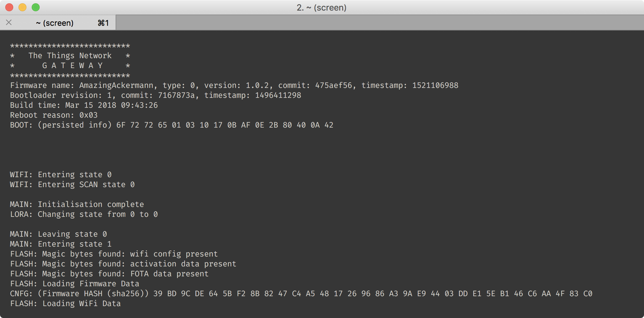Click the empty gray tab bar area
The height and width of the screenshot is (318, 644).
coord(363,22)
